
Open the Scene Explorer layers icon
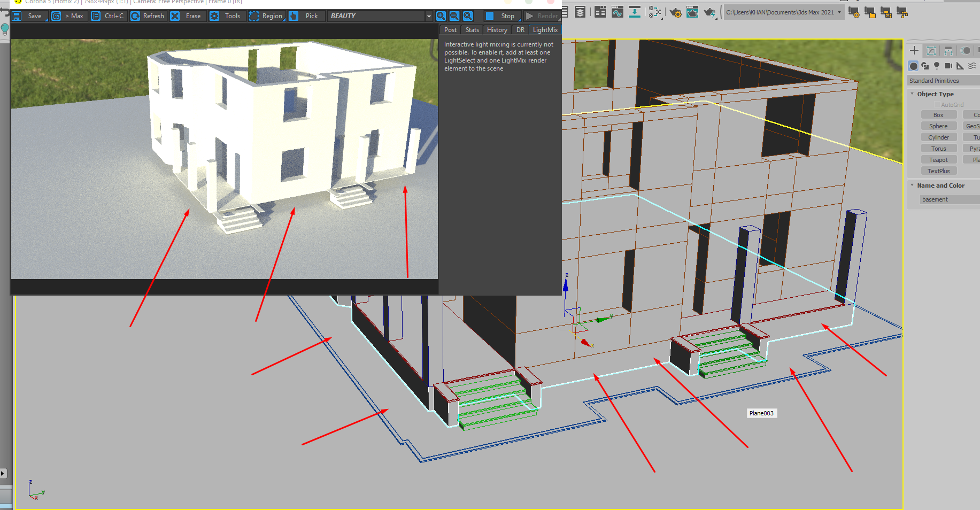tap(580, 12)
